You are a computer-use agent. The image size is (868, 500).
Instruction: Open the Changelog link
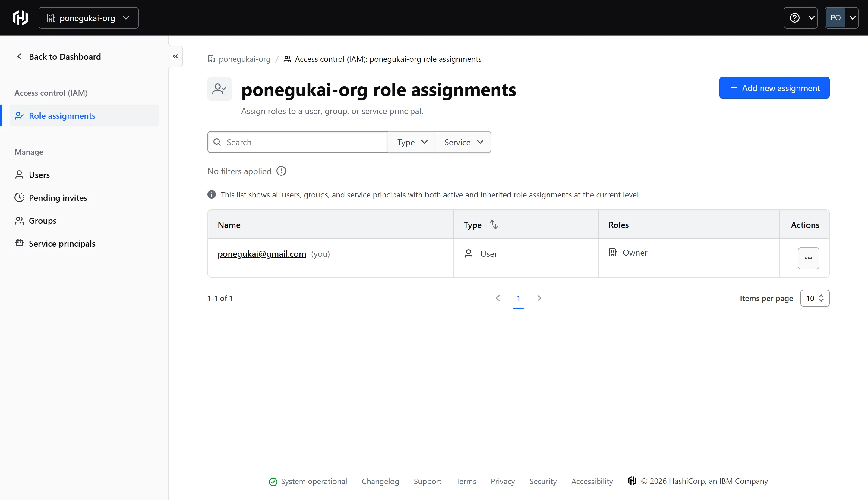point(380,481)
